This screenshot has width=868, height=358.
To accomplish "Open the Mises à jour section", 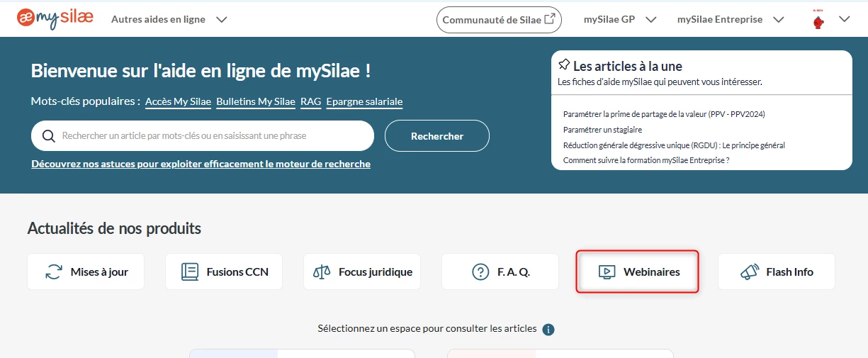I will 86,272.
